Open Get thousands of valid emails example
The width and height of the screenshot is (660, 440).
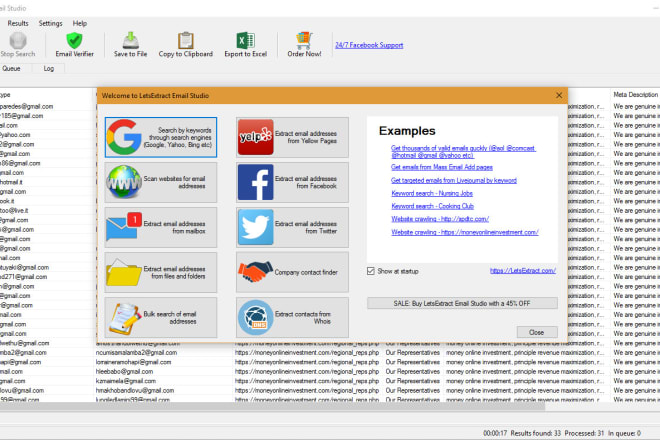463,152
